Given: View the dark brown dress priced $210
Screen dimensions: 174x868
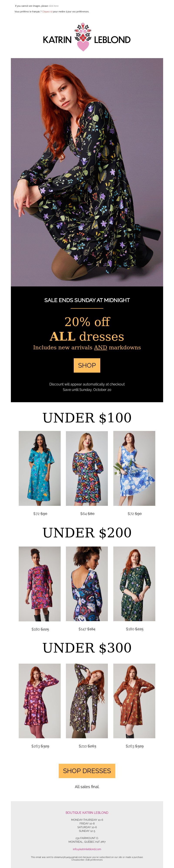Looking at the screenshot, I should [x=87, y=701].
